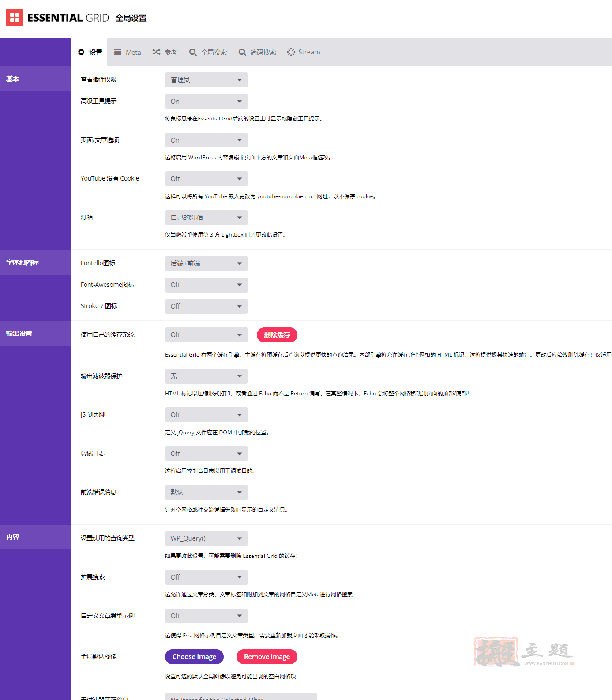The height and width of the screenshot is (700, 612).
Task: Open the 设置使用的查询类型 dropdown
Action: coord(206,538)
